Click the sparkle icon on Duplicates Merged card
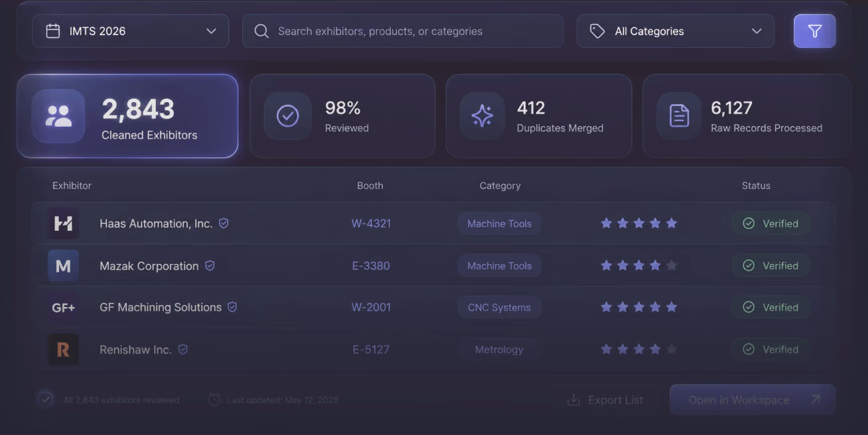Image resolution: width=868 pixels, height=435 pixels. (x=482, y=116)
